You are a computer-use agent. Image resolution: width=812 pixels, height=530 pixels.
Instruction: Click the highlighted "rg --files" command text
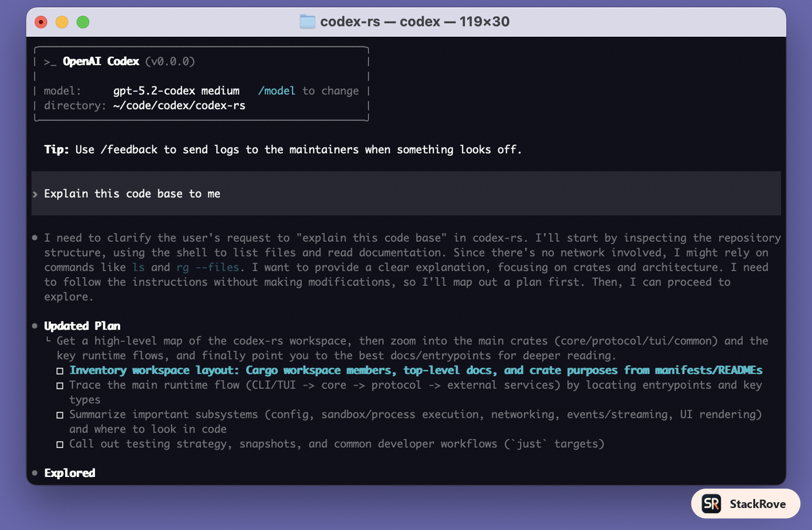tap(205, 267)
